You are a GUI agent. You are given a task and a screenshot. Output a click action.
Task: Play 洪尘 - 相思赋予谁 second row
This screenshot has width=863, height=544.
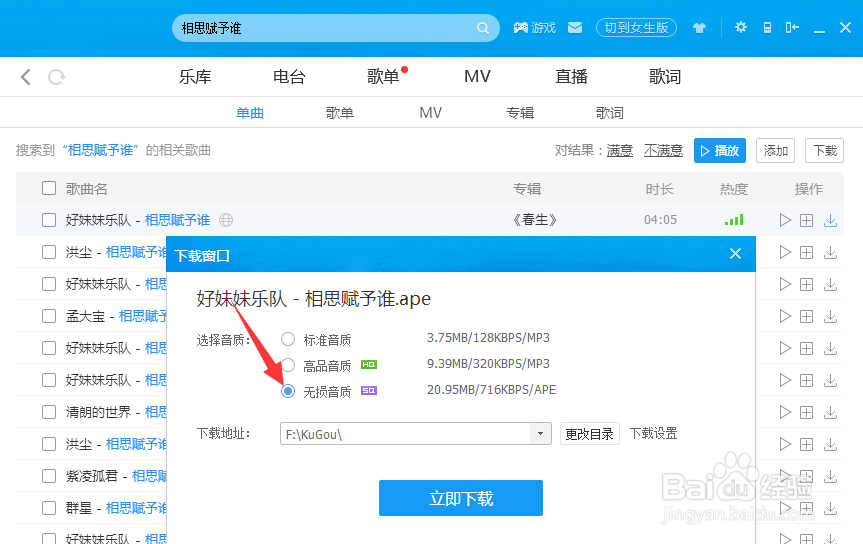click(x=785, y=252)
